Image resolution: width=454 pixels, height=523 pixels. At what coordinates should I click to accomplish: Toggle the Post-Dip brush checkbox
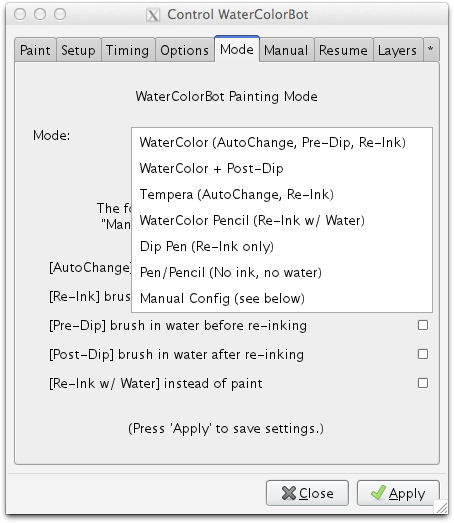pos(423,354)
